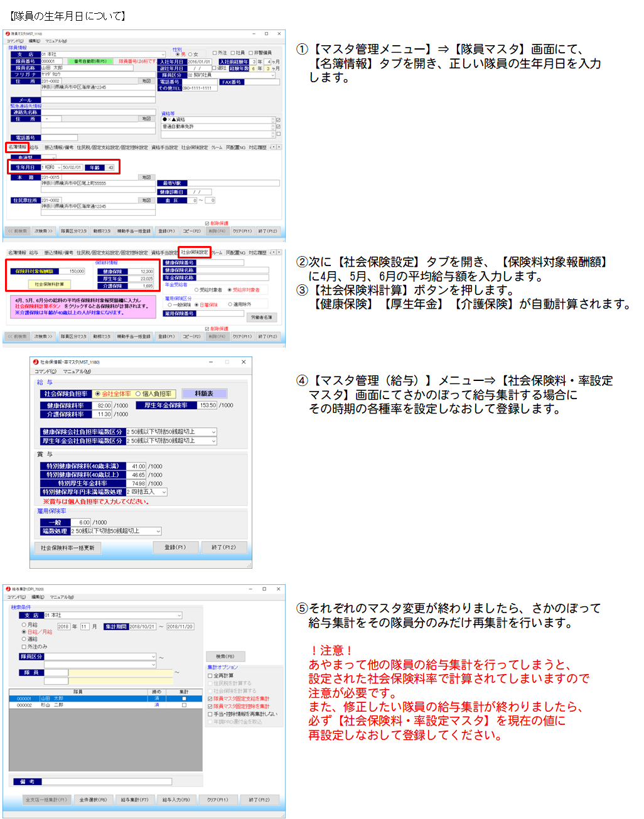This screenshot has width=644, height=819.
Task: Click the 料額表 button
Action: (204, 393)
